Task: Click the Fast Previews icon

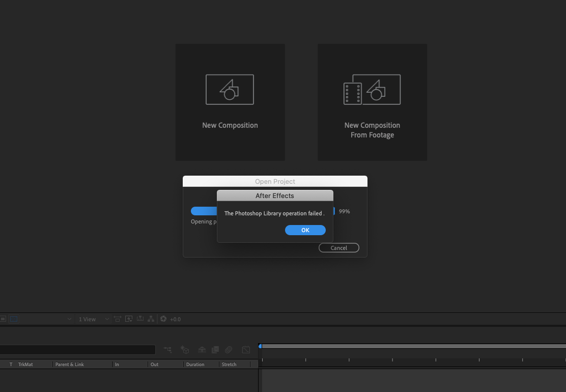Action: click(128, 319)
